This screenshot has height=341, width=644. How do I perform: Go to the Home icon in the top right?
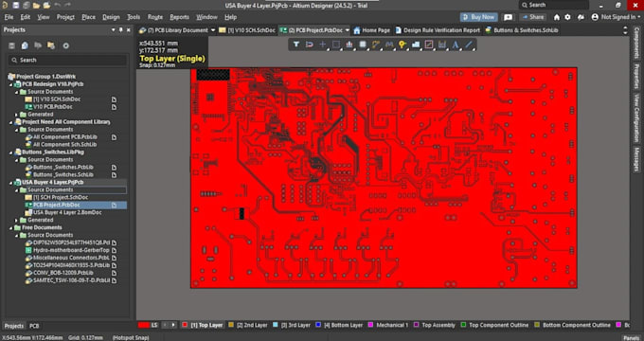pos(557,17)
